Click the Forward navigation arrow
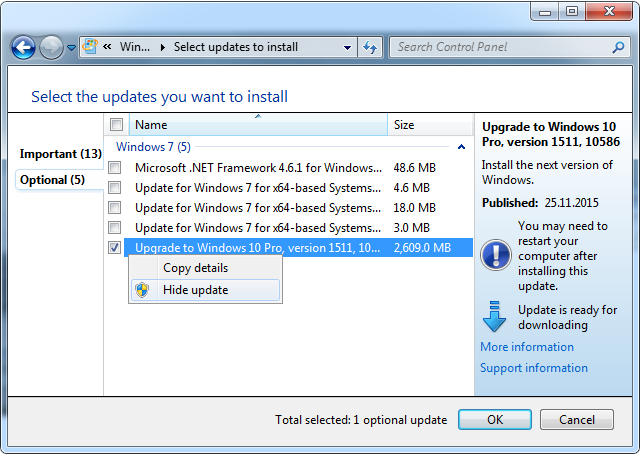 (51, 47)
